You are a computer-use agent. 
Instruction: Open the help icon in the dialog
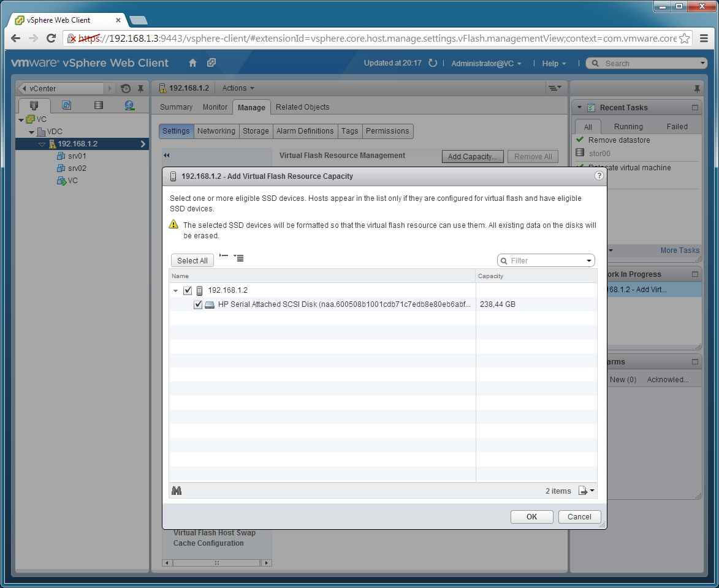pos(598,176)
